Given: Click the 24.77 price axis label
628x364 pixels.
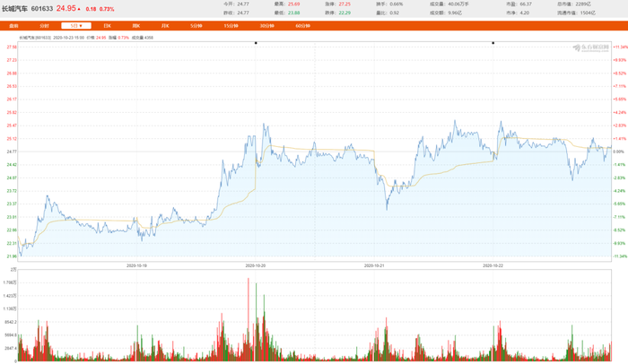Looking at the screenshot, I should [12, 152].
